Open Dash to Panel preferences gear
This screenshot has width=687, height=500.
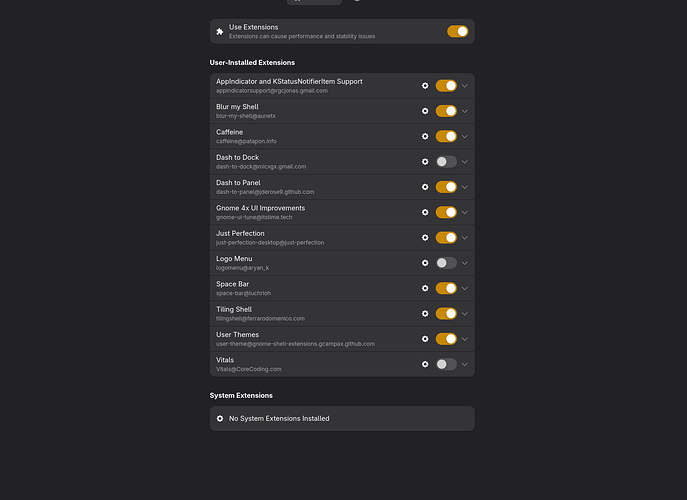(x=425, y=187)
